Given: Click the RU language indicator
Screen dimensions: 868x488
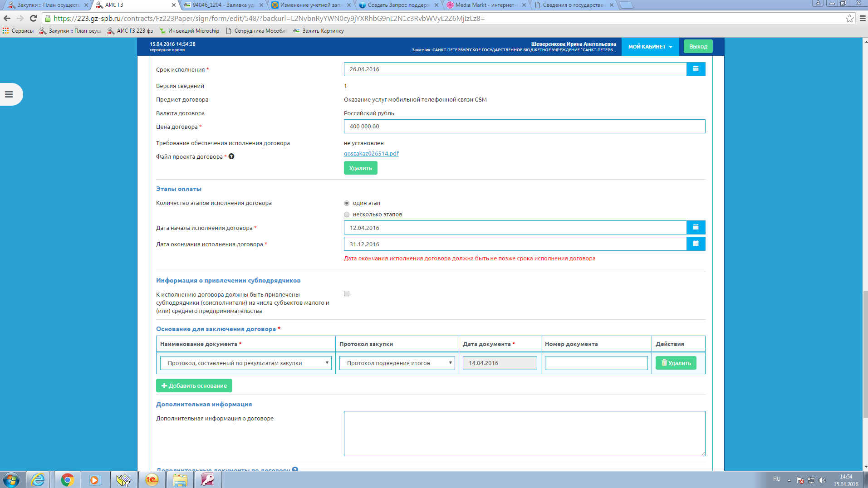Looking at the screenshot, I should click(x=777, y=479).
